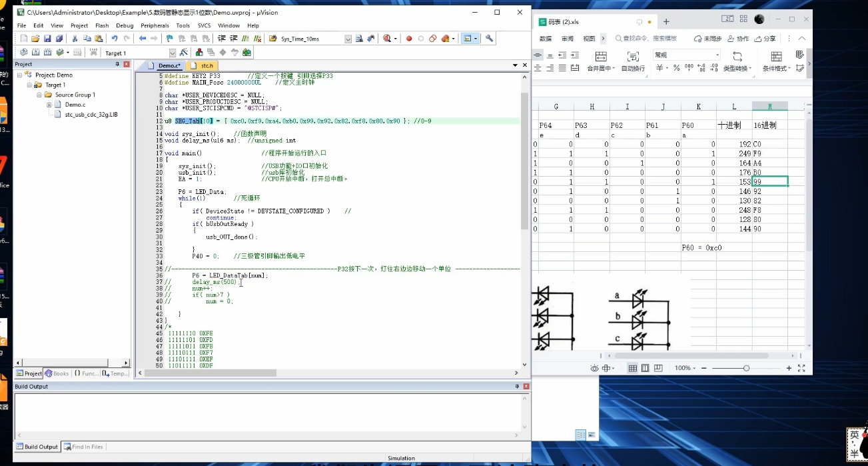Image resolution: width=868 pixels, height=466 pixels.
Task: Add a new WPS document tab
Action: [x=666, y=21]
